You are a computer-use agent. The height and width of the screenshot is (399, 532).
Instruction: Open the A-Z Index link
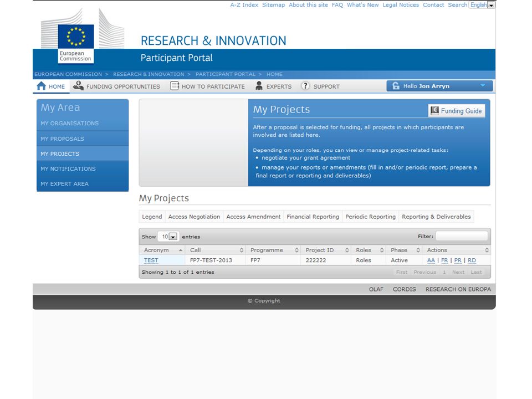point(244,5)
